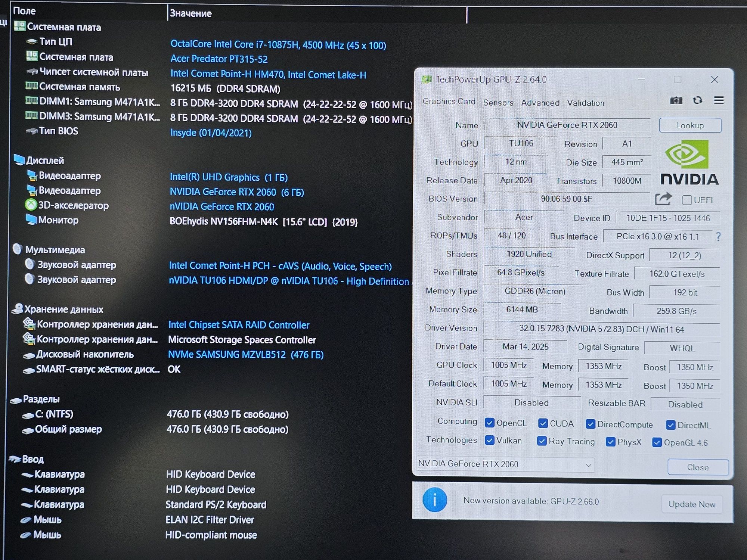Image resolution: width=747 pixels, height=560 pixels.
Task: Toggle the DirectML checkbox
Action: (x=670, y=425)
